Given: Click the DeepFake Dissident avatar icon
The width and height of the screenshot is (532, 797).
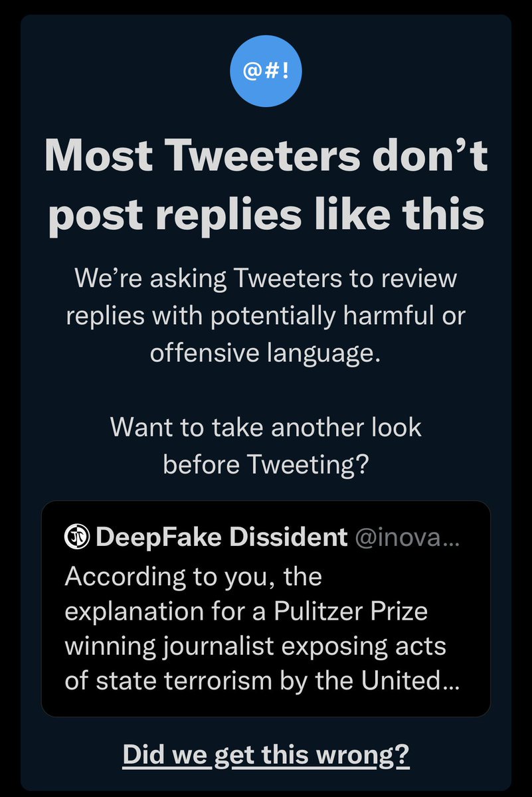Looking at the screenshot, I should click(78, 536).
